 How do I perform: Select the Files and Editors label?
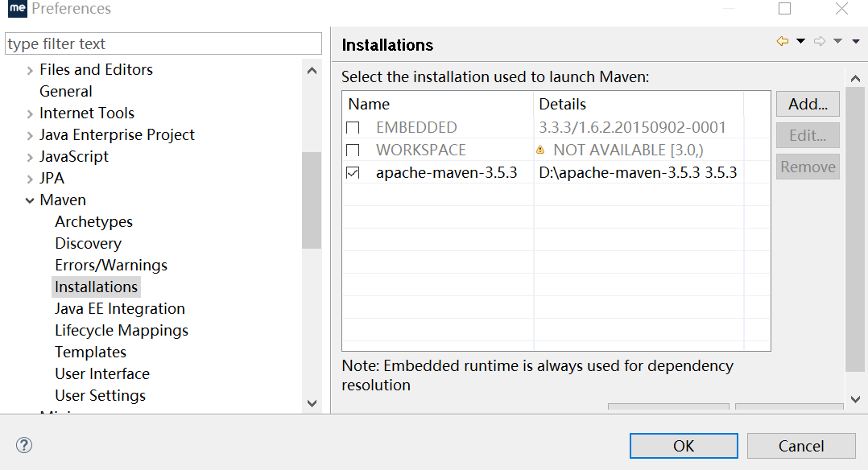point(96,70)
